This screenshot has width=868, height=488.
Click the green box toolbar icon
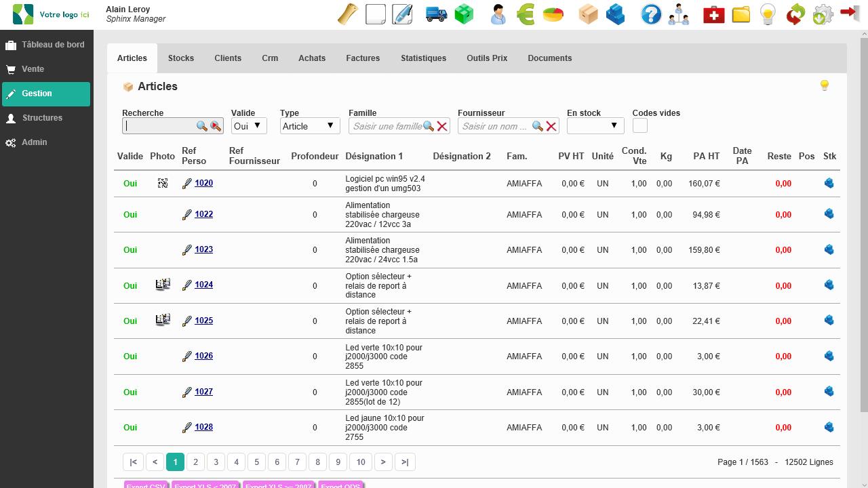(x=464, y=14)
